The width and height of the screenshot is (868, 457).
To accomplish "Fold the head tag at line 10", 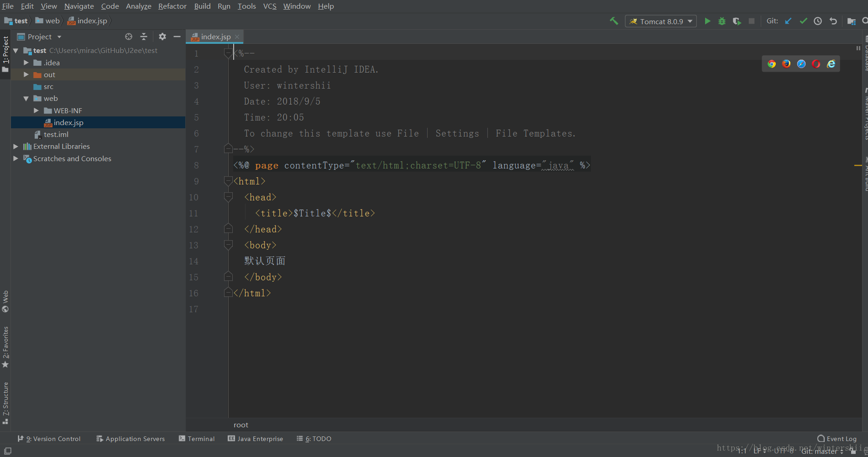I will (228, 197).
